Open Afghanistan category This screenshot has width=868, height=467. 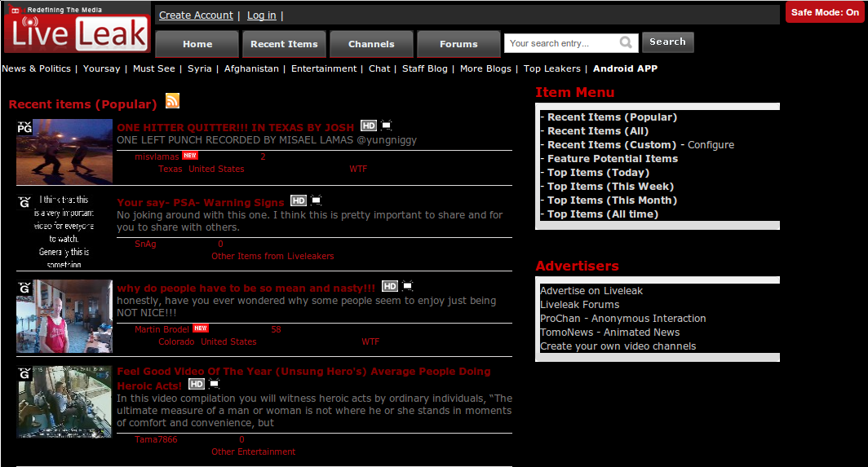point(251,68)
